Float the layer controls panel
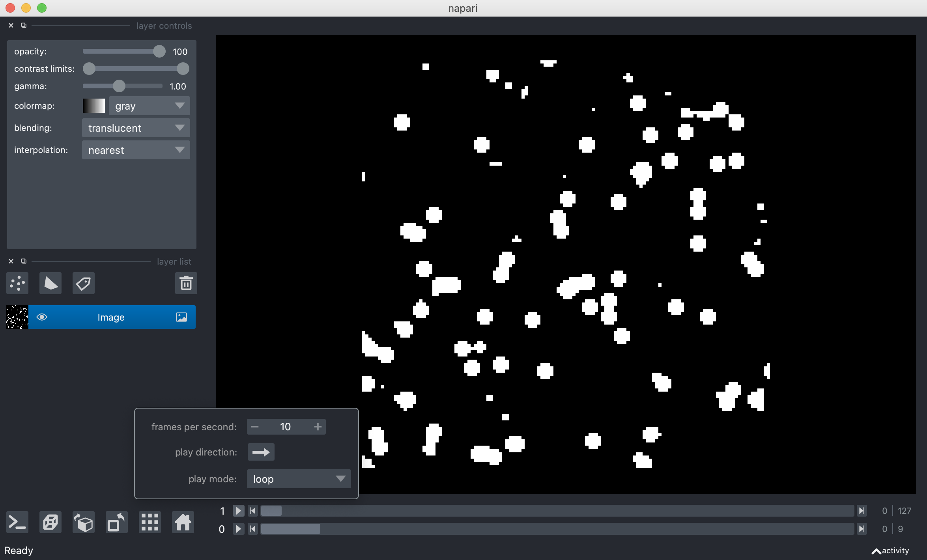The height and width of the screenshot is (560, 927). (x=24, y=26)
